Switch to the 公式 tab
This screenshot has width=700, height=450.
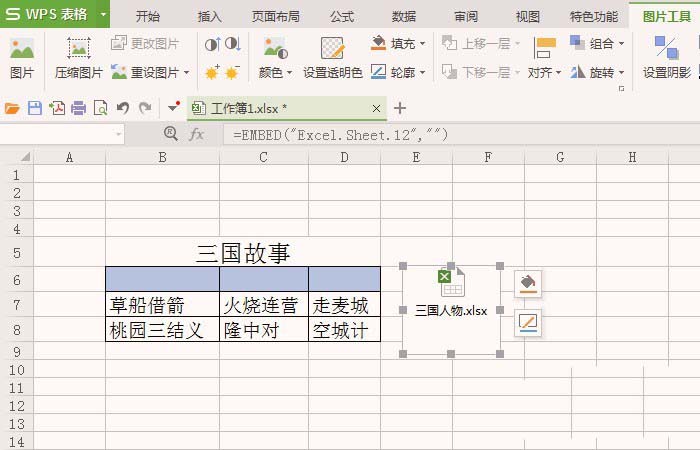pyautogui.click(x=342, y=17)
